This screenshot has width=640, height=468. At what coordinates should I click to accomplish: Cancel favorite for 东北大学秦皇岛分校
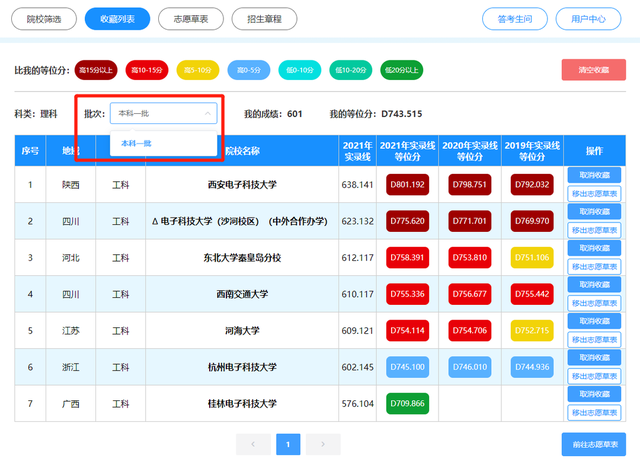pyautogui.click(x=594, y=248)
